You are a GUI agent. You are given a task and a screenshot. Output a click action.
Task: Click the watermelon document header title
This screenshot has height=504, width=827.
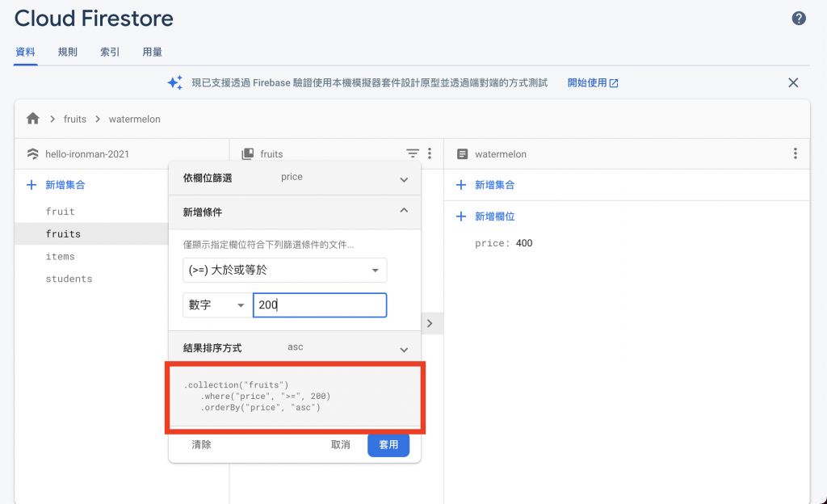click(501, 154)
